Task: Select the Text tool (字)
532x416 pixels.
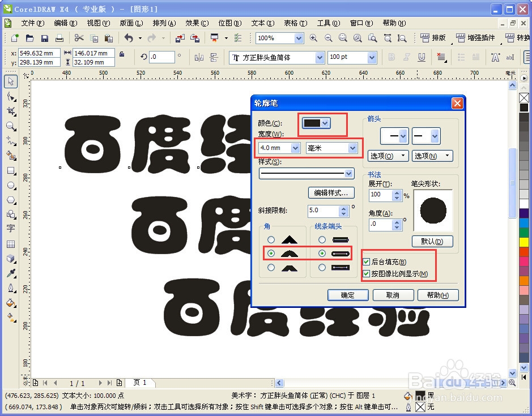Action: click(x=11, y=229)
